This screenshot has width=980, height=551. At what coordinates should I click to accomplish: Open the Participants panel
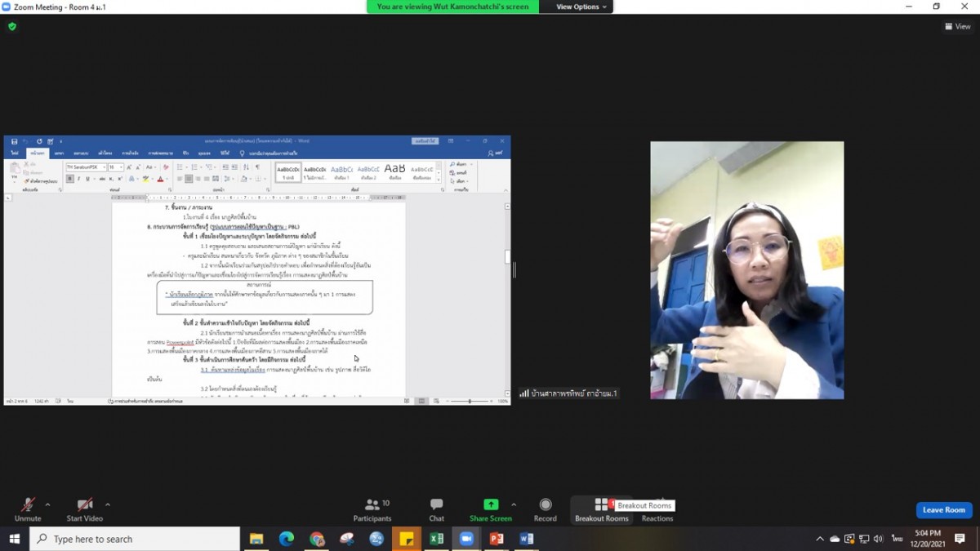tap(372, 509)
